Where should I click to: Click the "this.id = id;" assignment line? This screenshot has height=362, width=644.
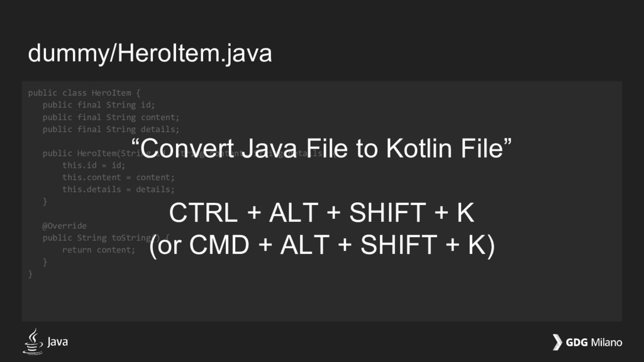click(94, 165)
